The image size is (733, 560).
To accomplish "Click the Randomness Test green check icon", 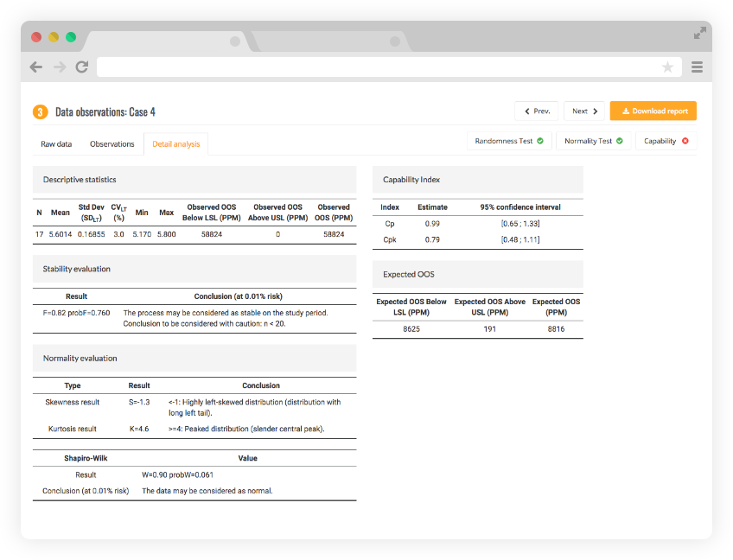I will pyautogui.click(x=540, y=141).
